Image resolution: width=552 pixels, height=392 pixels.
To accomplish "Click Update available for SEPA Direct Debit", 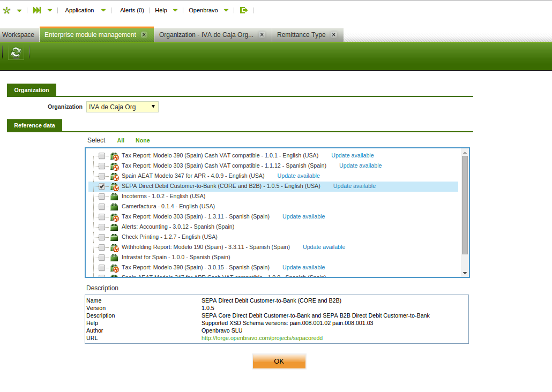I will 354,186.
